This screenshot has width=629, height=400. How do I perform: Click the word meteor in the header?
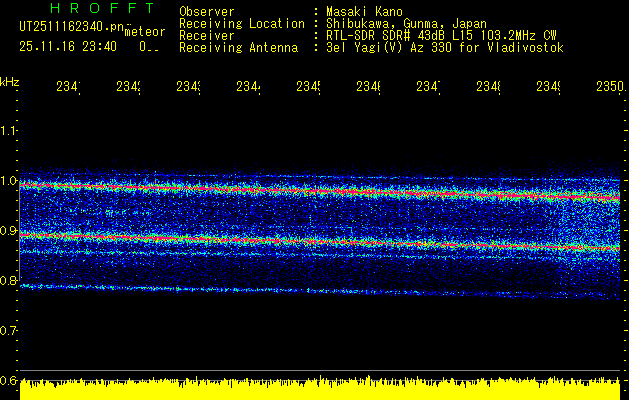[x=145, y=32]
